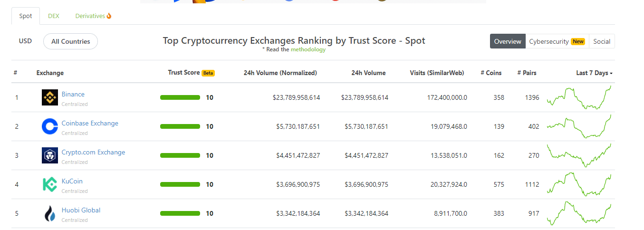This screenshot has width=644, height=230.
Task: Click the KuCoin logo icon
Action: (x=49, y=184)
